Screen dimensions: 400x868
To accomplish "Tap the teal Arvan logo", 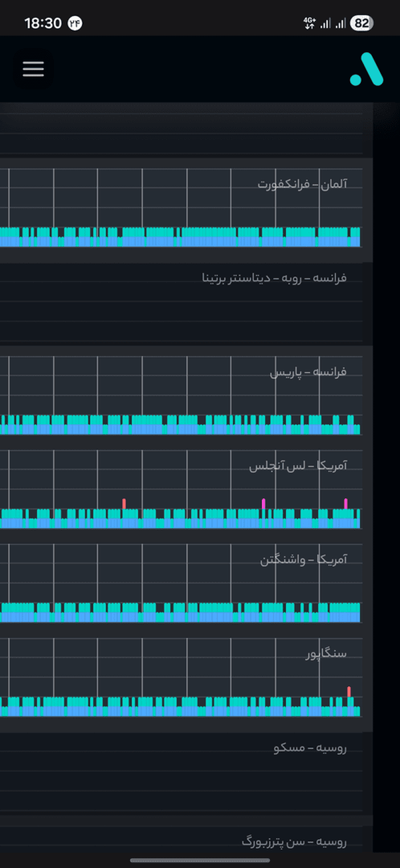I will pyautogui.click(x=367, y=69).
